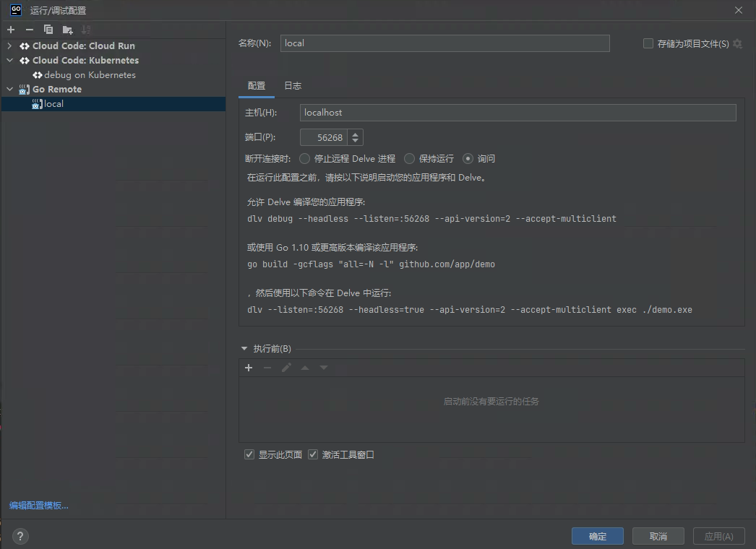This screenshot has width=756, height=549.
Task: Open the 编辑配置模板 link
Action: pyautogui.click(x=39, y=506)
